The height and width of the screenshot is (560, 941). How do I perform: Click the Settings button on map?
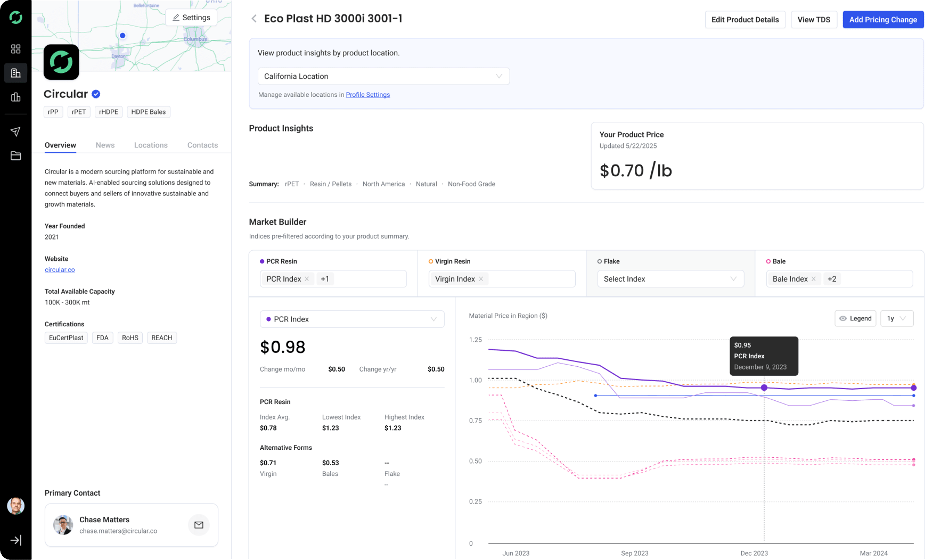coord(191,18)
